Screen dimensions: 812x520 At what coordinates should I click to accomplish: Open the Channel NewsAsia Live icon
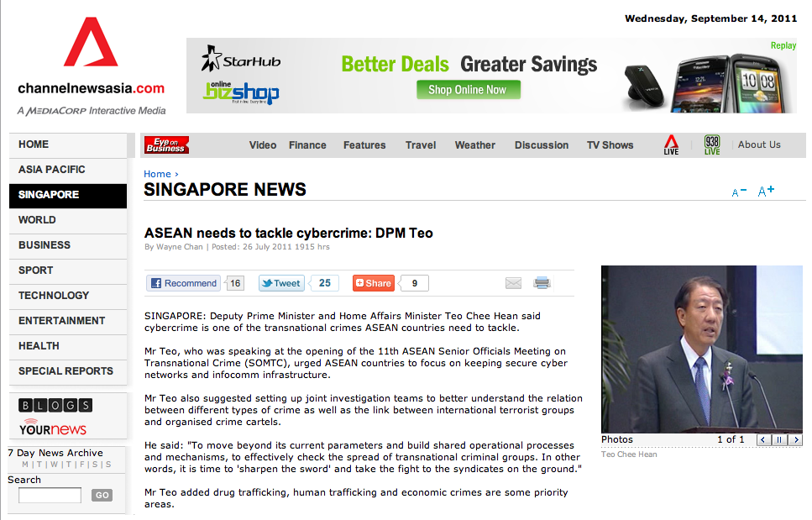671,144
